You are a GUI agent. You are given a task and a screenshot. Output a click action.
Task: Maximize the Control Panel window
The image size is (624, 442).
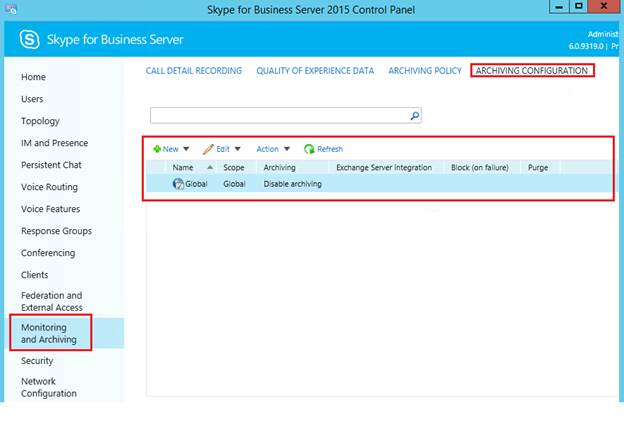pyautogui.click(x=579, y=6)
